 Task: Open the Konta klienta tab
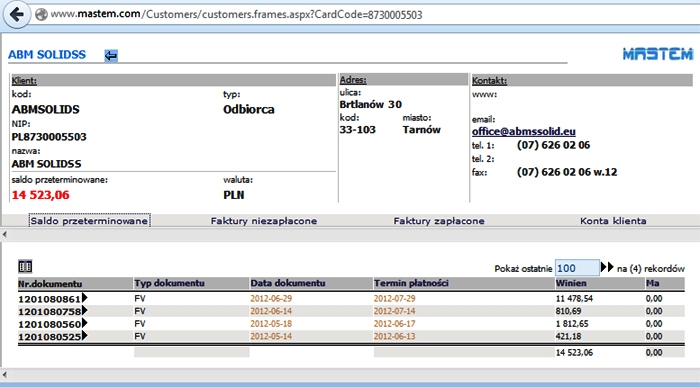click(613, 221)
